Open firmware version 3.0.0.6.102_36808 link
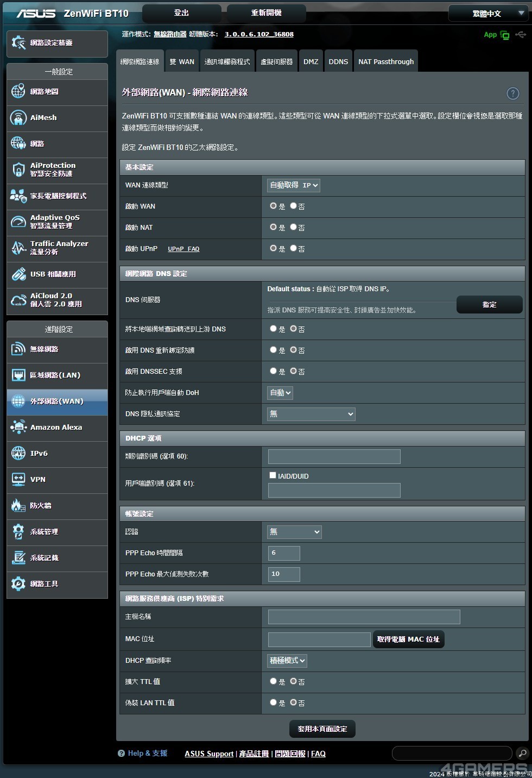Screen dimensions: 532x778 click(x=259, y=34)
